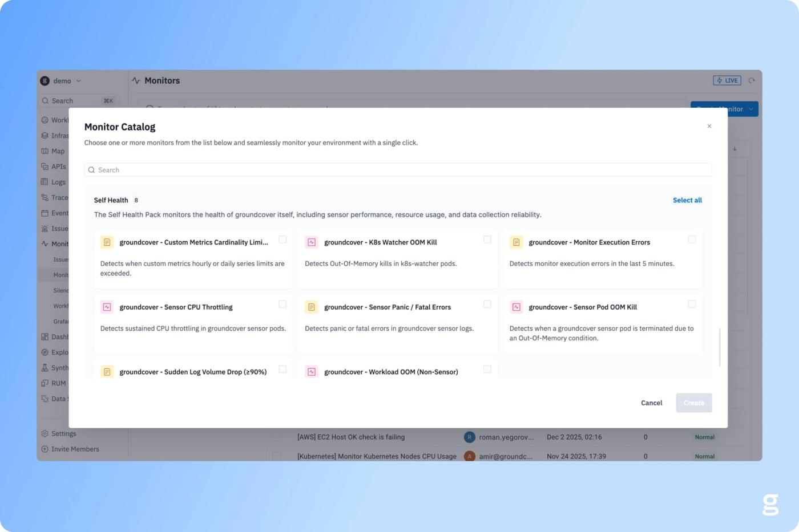Click the Map icon in sidebar

click(45, 151)
